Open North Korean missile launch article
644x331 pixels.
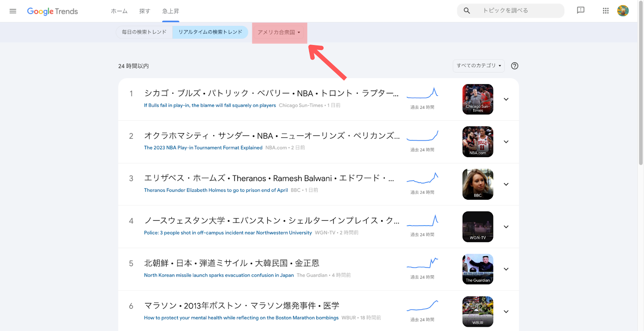[219, 275]
